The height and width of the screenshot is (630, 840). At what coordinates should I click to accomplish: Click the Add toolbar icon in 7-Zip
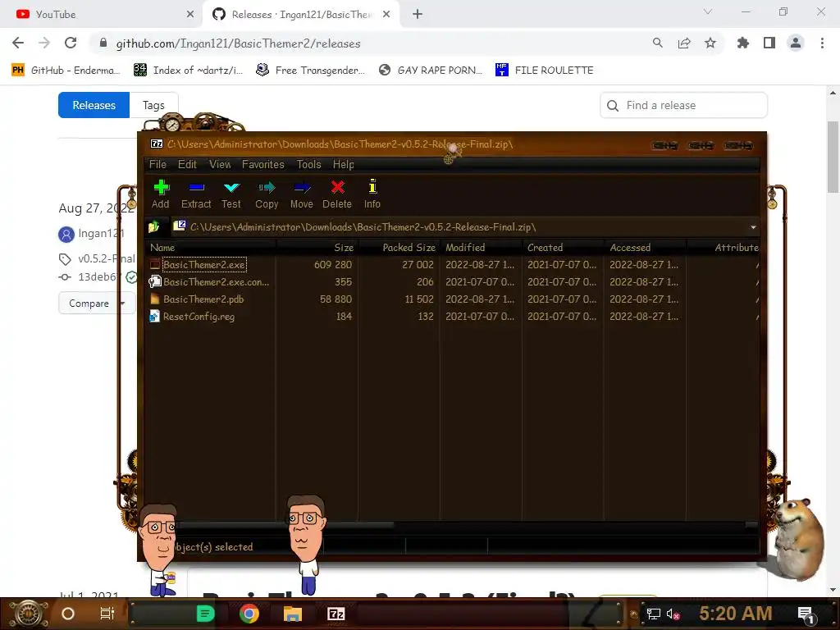tap(161, 194)
